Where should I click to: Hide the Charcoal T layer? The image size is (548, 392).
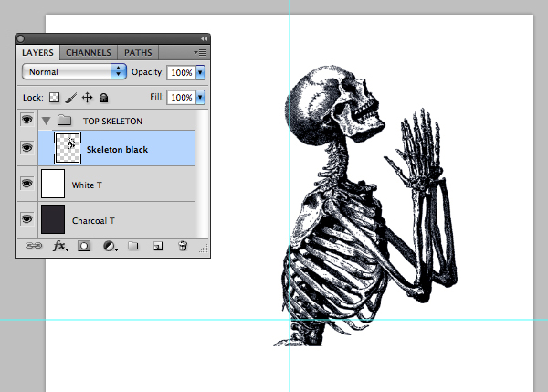[26, 219]
